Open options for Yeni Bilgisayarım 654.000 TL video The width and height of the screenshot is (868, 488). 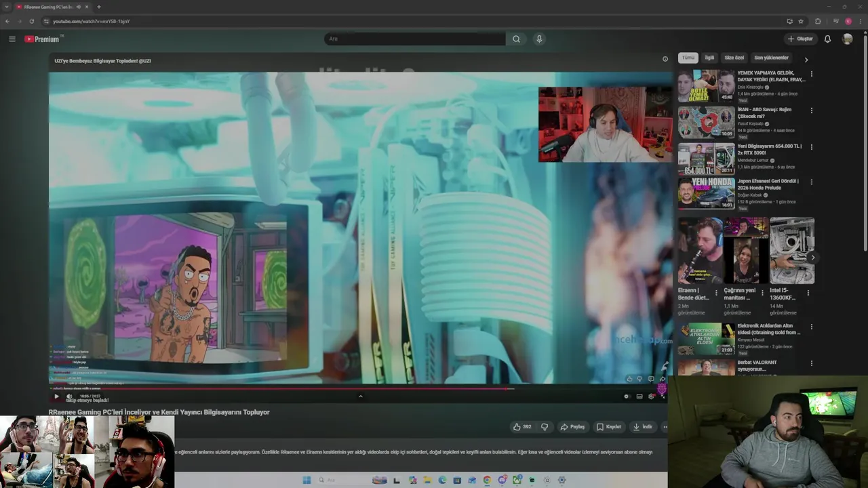(812, 147)
